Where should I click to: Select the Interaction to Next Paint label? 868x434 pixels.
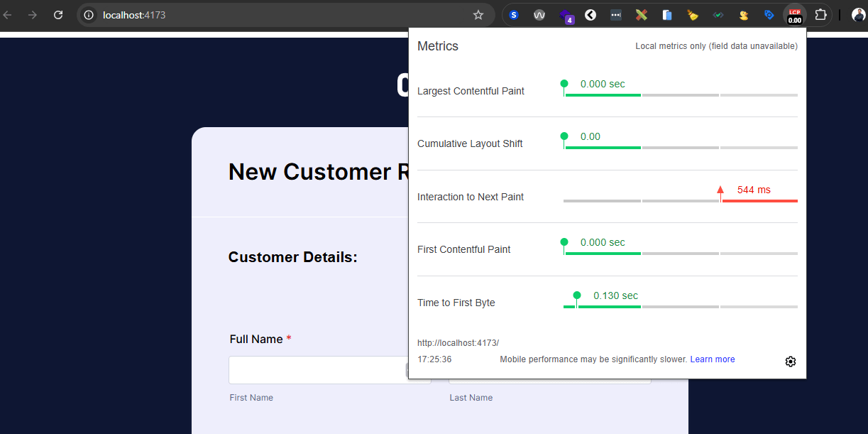tap(471, 197)
